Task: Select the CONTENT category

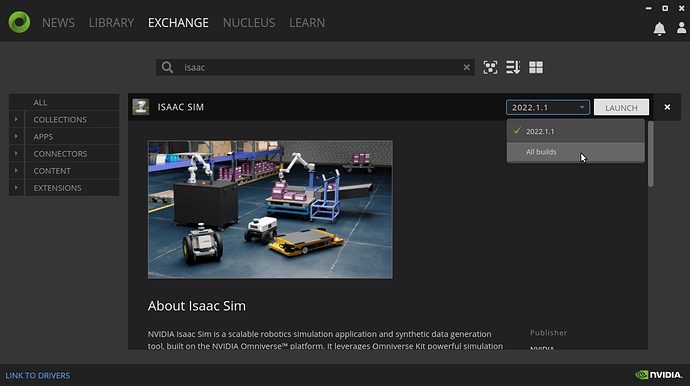Action: tap(72, 171)
